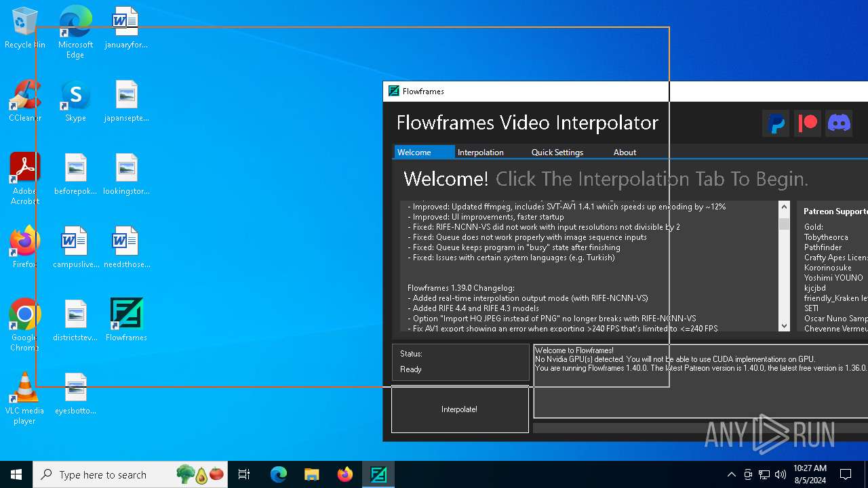Click the changelog scrollbar thumb
This screenshot has height=488, width=868.
pos(784,224)
